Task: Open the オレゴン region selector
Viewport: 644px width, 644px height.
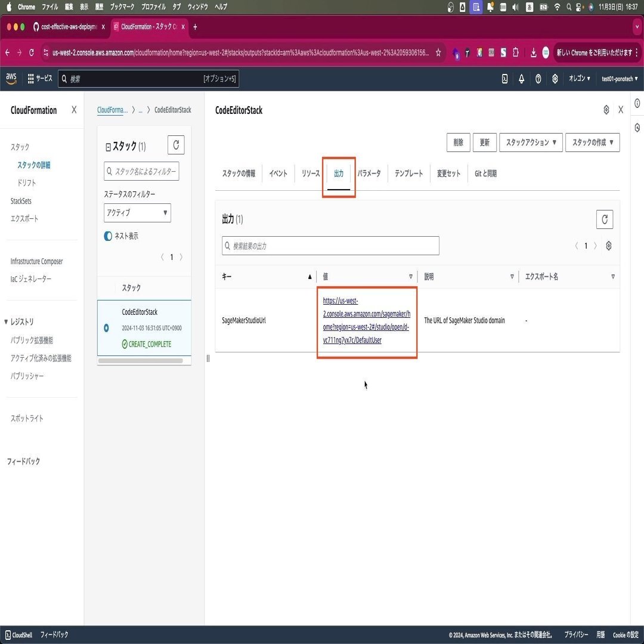Action: (579, 79)
